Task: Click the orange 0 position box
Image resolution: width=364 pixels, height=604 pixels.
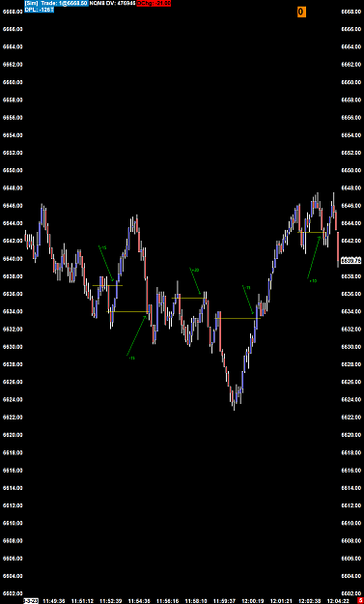Action: click(301, 12)
